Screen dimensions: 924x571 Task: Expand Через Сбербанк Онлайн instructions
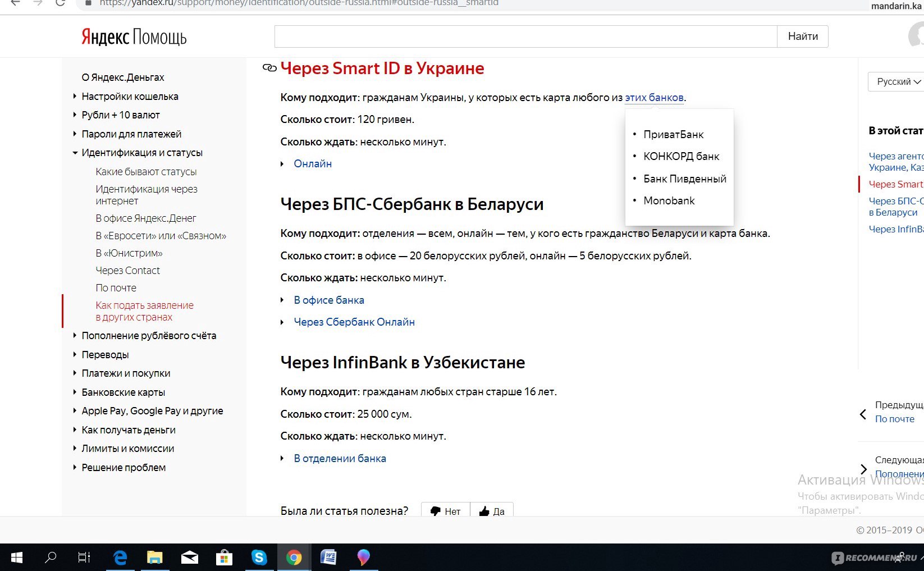pos(354,322)
